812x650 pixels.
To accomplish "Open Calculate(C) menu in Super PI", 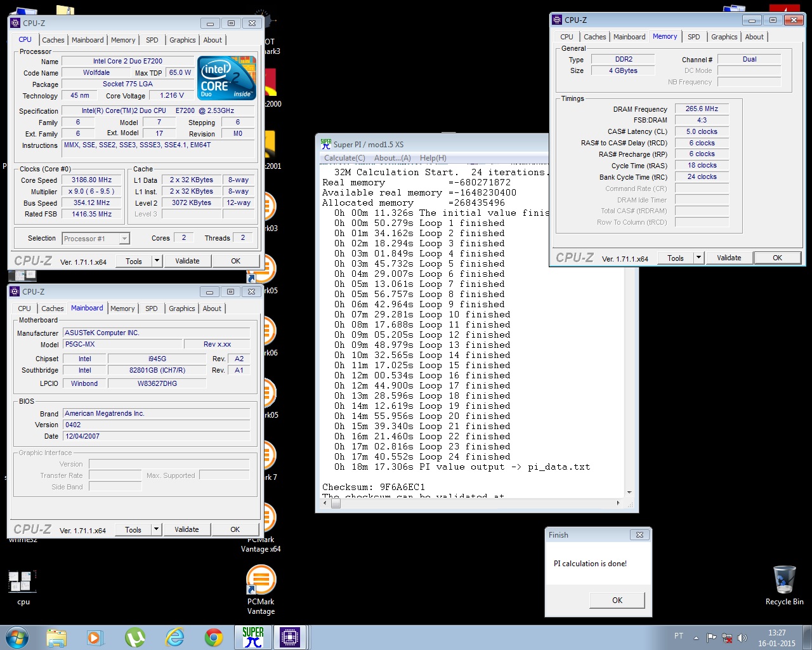I will tap(344, 158).
